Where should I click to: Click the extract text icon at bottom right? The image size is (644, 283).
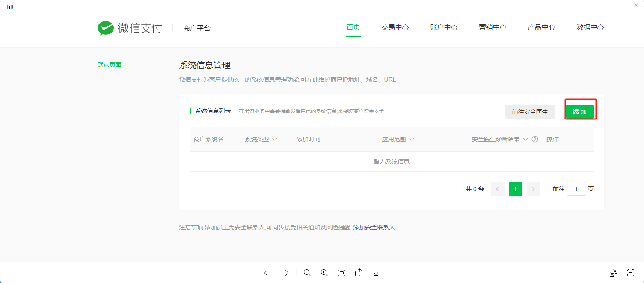(x=630, y=273)
